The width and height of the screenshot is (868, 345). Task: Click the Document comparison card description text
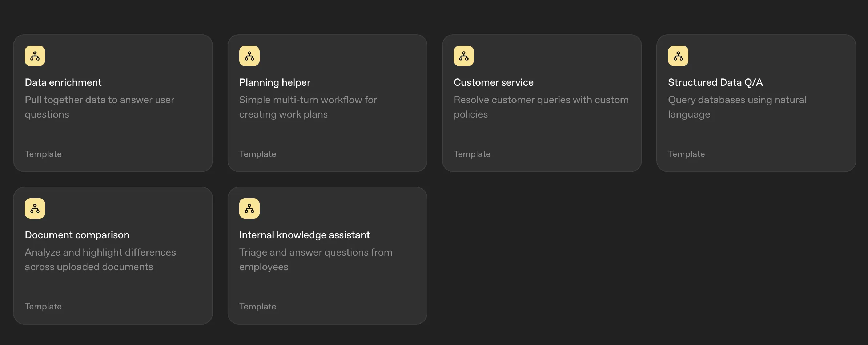pos(100,259)
